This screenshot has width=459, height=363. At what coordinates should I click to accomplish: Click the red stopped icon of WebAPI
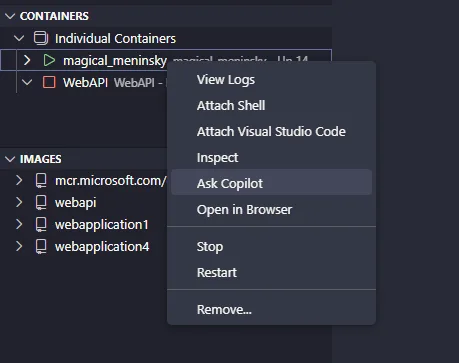click(x=49, y=82)
